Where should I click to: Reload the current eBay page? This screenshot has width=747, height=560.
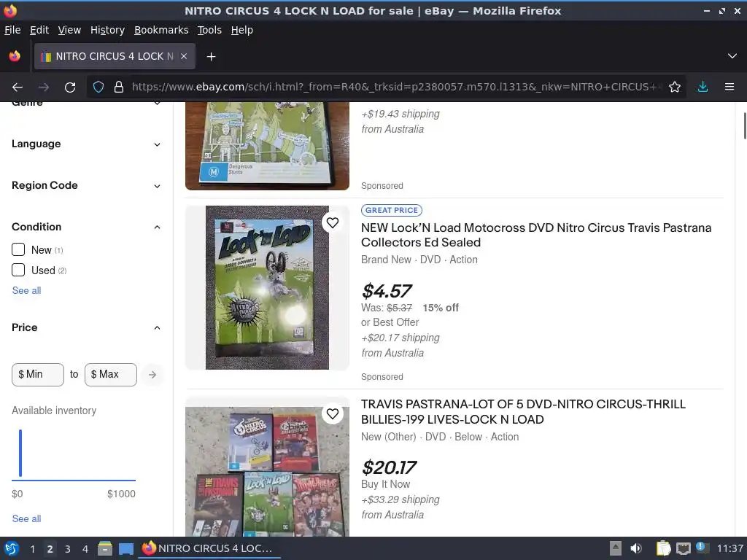pyautogui.click(x=70, y=87)
